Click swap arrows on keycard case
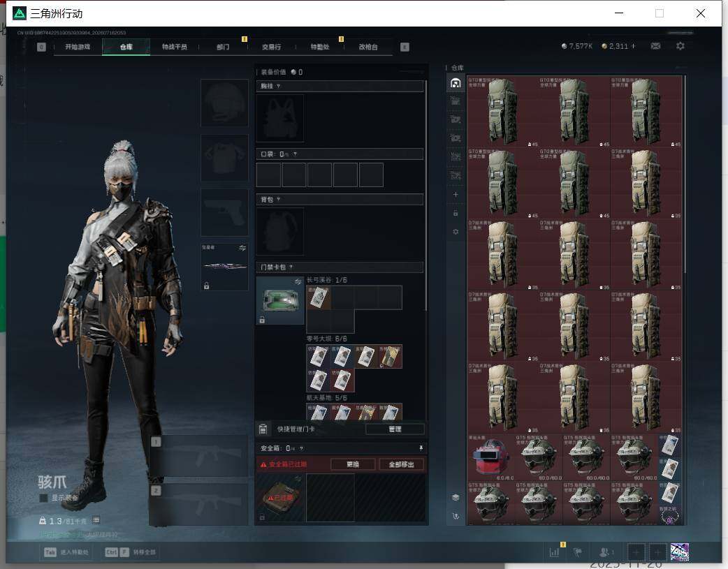The height and width of the screenshot is (569, 728). 298,281
